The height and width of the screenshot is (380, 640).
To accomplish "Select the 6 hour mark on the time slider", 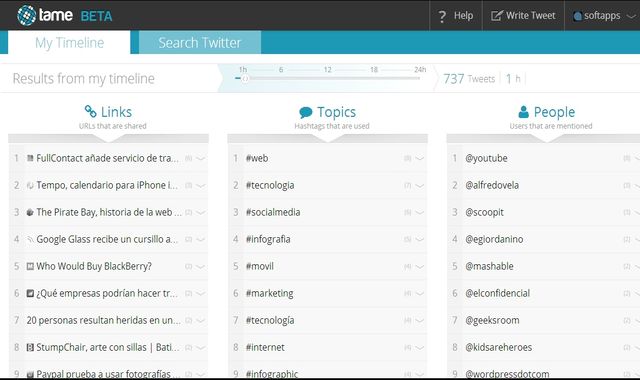I will pos(281,70).
